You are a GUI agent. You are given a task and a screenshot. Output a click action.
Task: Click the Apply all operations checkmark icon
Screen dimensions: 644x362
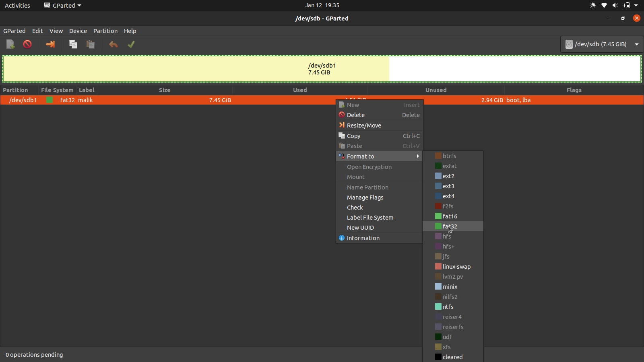pyautogui.click(x=131, y=44)
